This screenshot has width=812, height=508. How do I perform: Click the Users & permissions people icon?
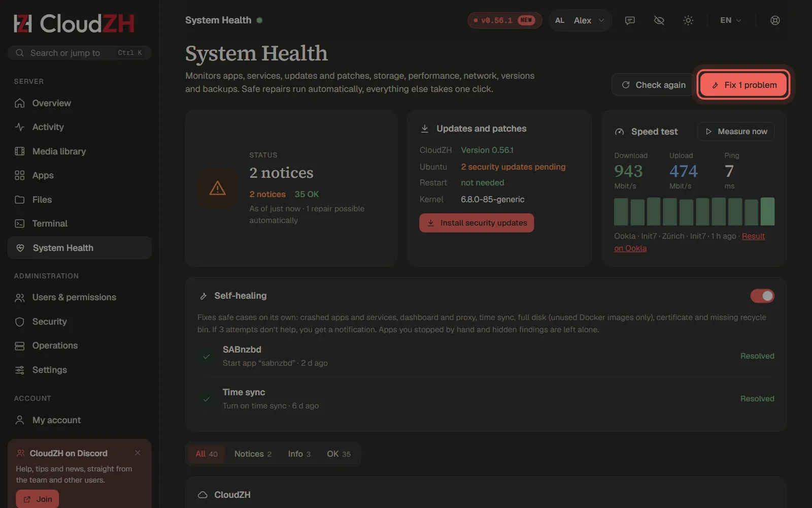point(20,298)
